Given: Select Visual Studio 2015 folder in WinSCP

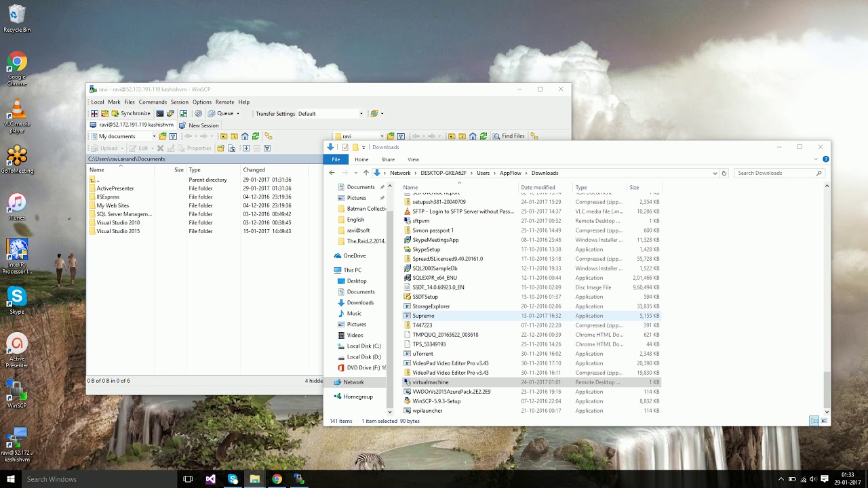Looking at the screenshot, I should [118, 231].
